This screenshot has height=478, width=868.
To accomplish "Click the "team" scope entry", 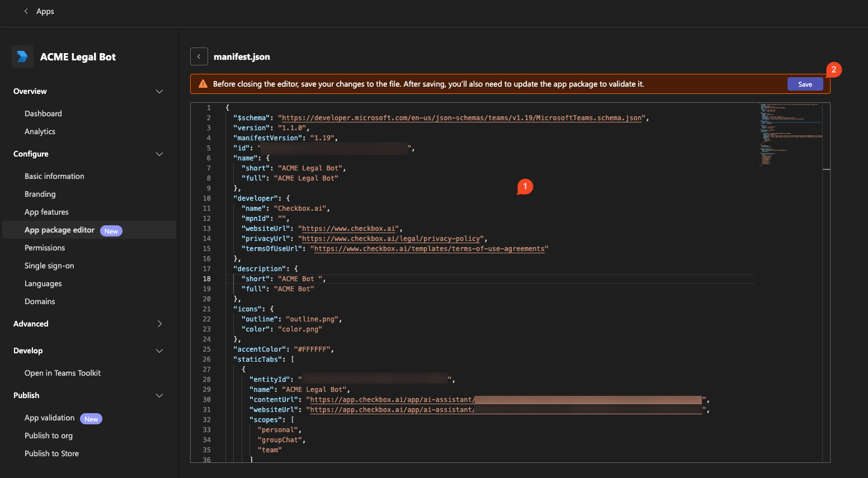I will tap(269, 450).
